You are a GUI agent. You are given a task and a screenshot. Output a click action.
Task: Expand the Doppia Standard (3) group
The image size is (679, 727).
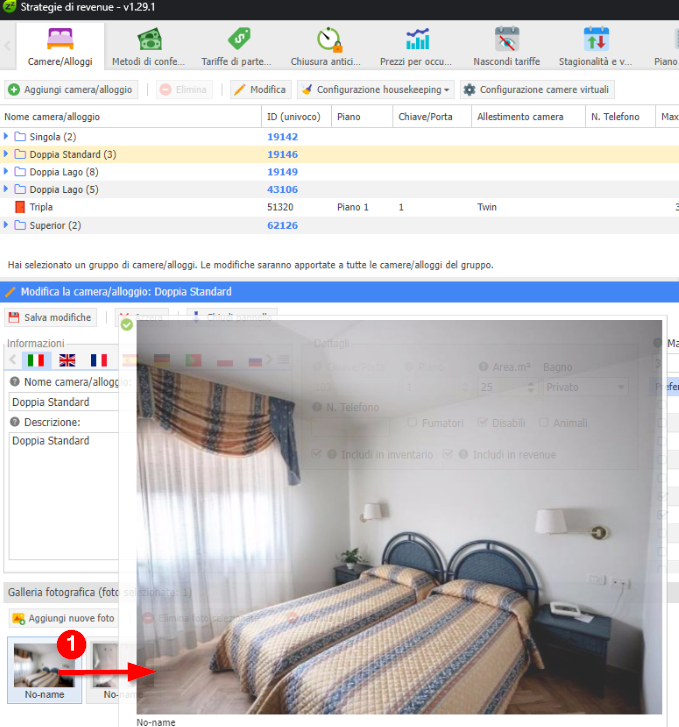tap(6, 154)
